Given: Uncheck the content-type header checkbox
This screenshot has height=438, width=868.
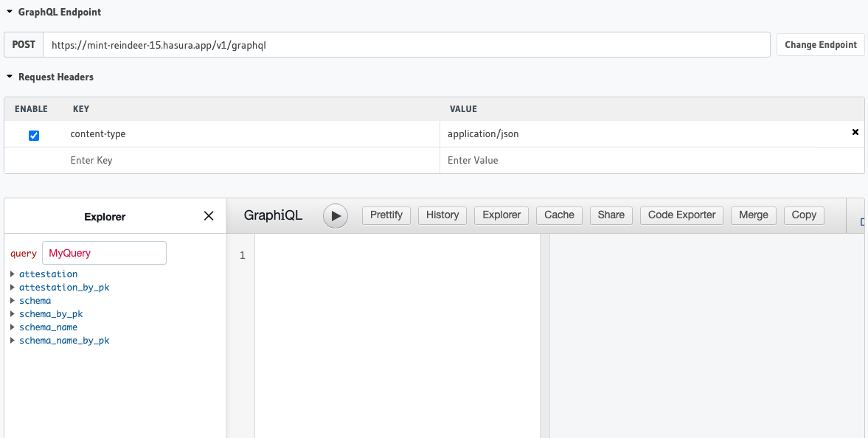Looking at the screenshot, I should pyautogui.click(x=34, y=136).
